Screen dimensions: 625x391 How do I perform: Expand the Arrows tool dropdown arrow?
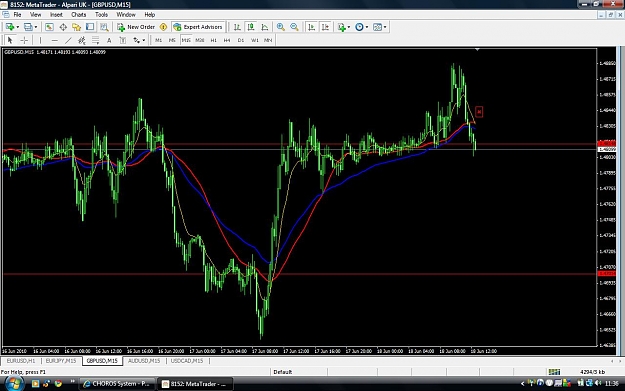click(143, 40)
